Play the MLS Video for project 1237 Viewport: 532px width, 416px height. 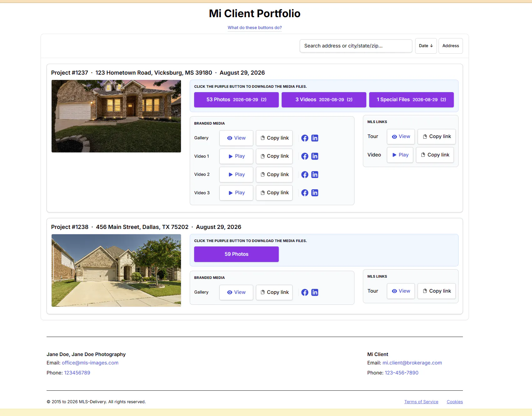[x=400, y=155]
